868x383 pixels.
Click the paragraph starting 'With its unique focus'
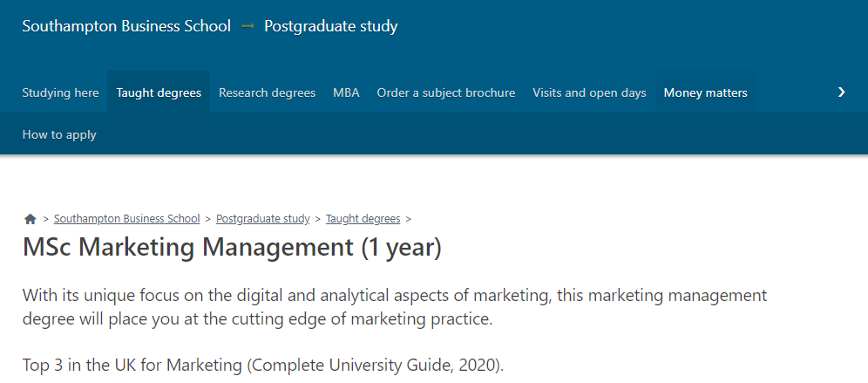coord(395,307)
